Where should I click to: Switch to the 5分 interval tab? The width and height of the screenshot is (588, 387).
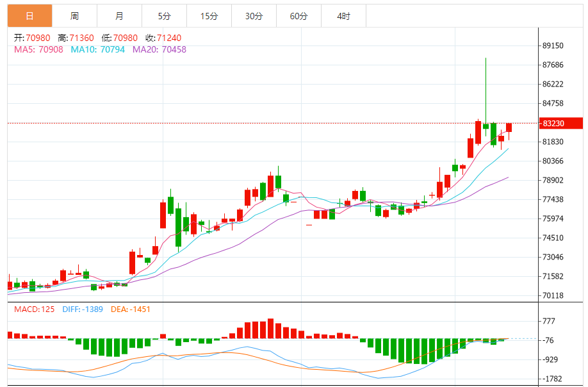pyautogui.click(x=165, y=16)
